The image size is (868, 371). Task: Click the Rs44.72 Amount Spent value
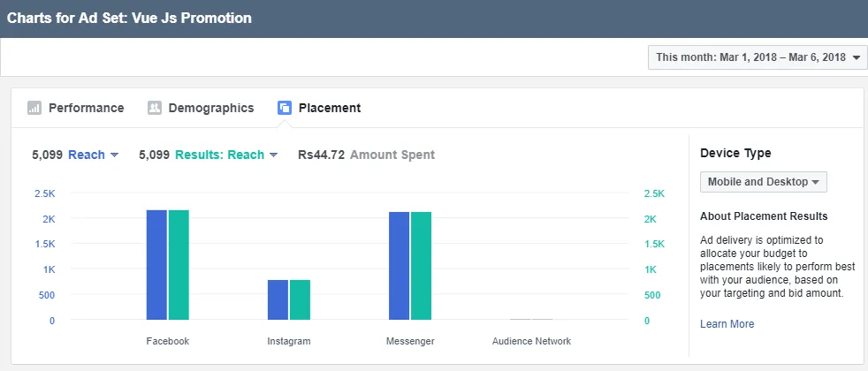(367, 155)
